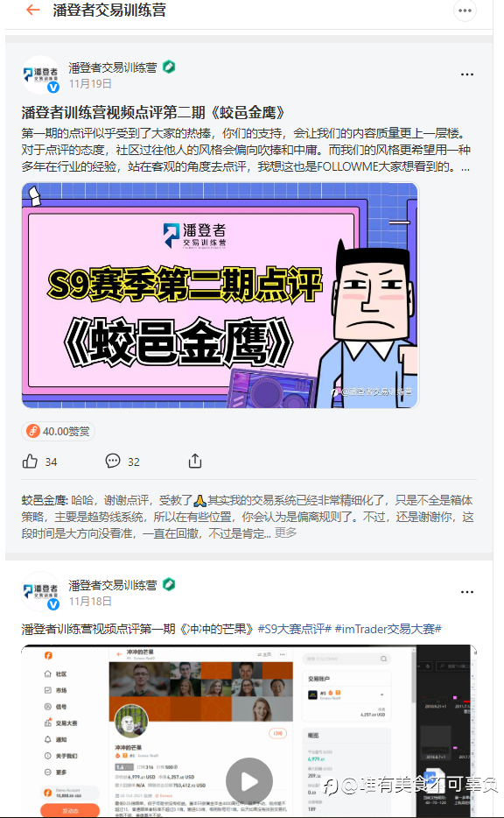Image resolution: width=504 pixels, height=818 pixels.
Task: Click author name on November 18 post
Action: tap(113, 585)
